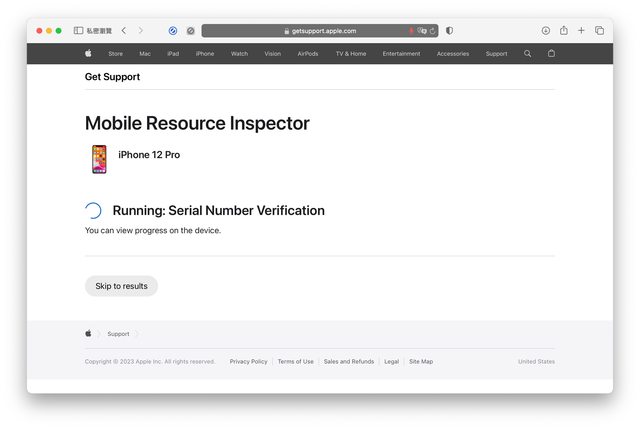Image resolution: width=640 pixels, height=429 pixels.
Task: Click the iPhone 12 Pro thumbnail
Action: [x=99, y=159]
